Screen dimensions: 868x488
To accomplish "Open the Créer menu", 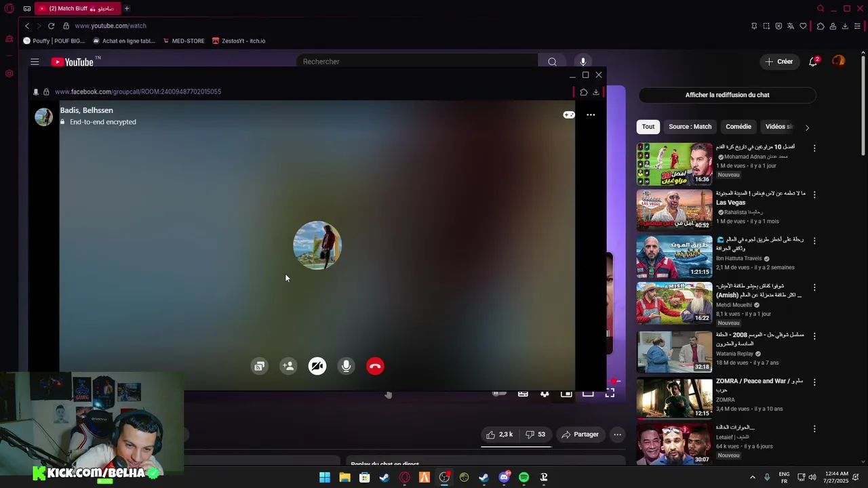I will click(x=779, y=62).
